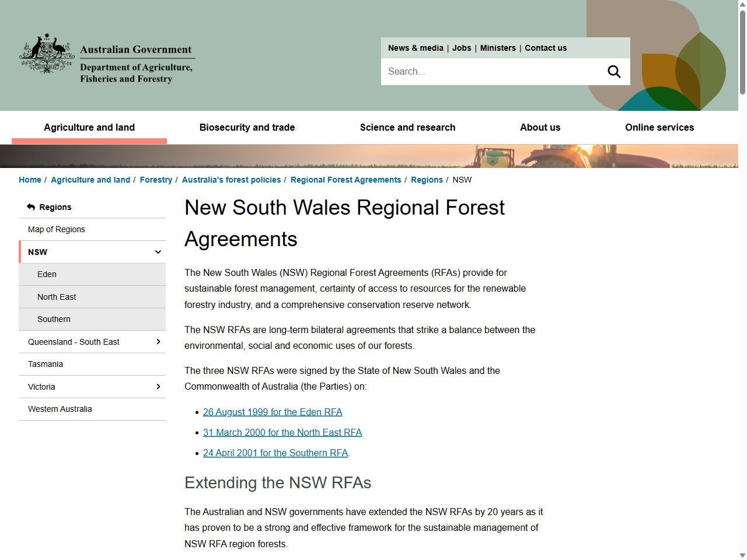
Task: Click inside the Search input field
Action: (x=496, y=71)
